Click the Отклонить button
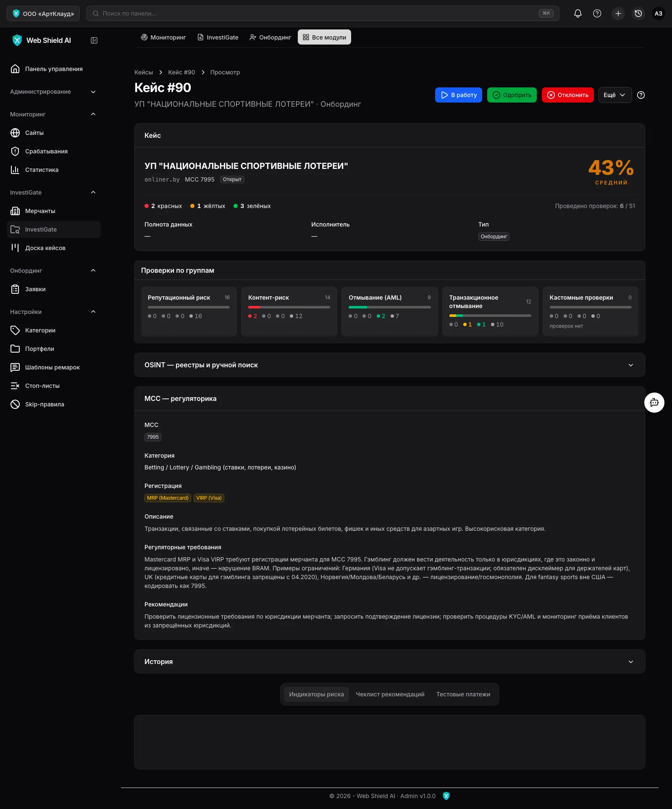This screenshot has width=672, height=809. point(567,95)
